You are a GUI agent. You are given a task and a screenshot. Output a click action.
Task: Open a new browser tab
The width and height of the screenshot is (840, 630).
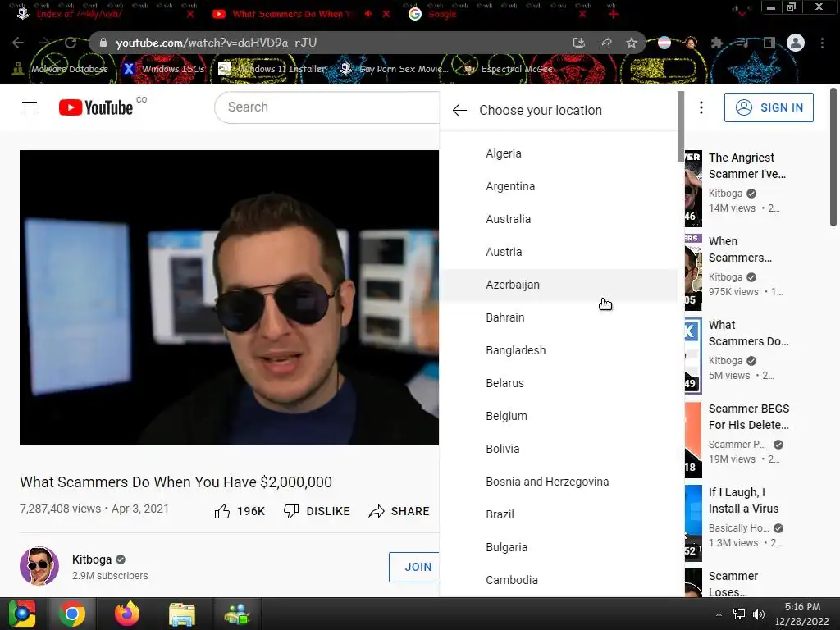(614, 14)
